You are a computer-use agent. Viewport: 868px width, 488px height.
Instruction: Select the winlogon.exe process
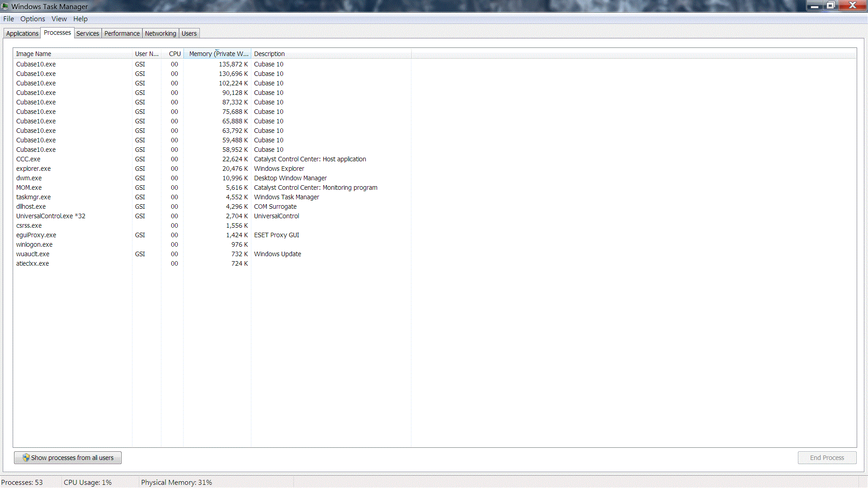coord(212,244)
